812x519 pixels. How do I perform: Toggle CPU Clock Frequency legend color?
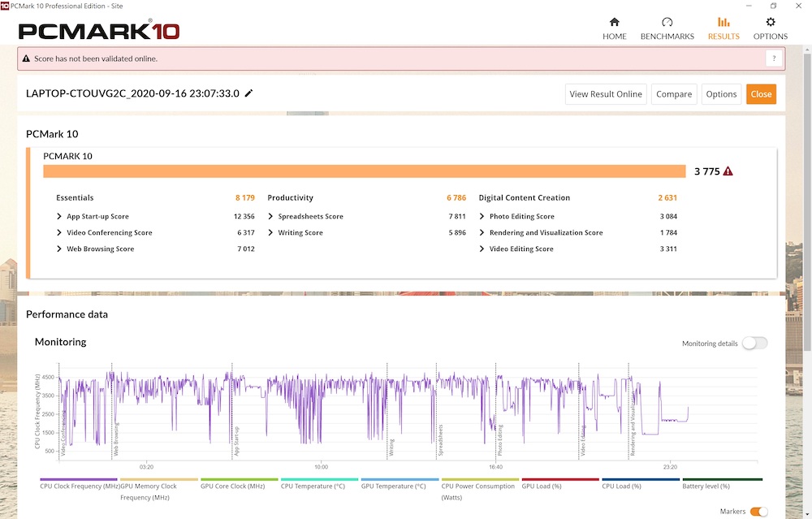click(x=78, y=479)
